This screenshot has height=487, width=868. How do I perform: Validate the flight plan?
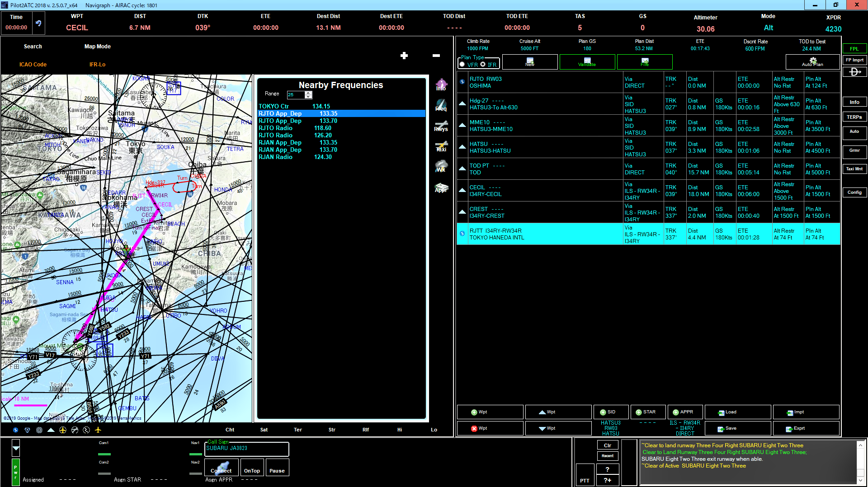pos(587,62)
